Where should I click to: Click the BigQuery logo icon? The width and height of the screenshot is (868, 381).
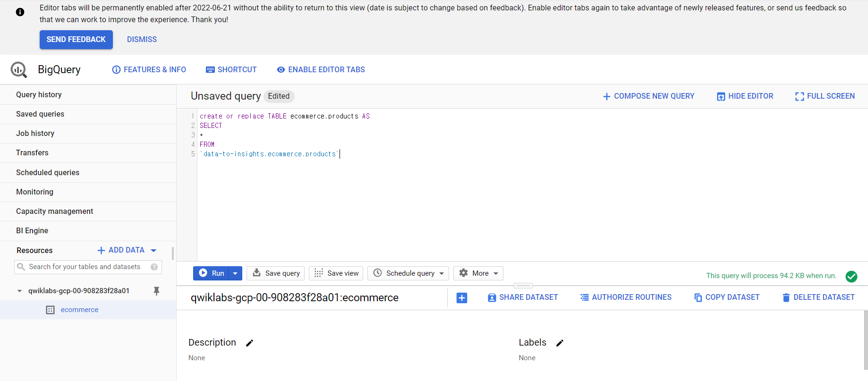click(19, 70)
